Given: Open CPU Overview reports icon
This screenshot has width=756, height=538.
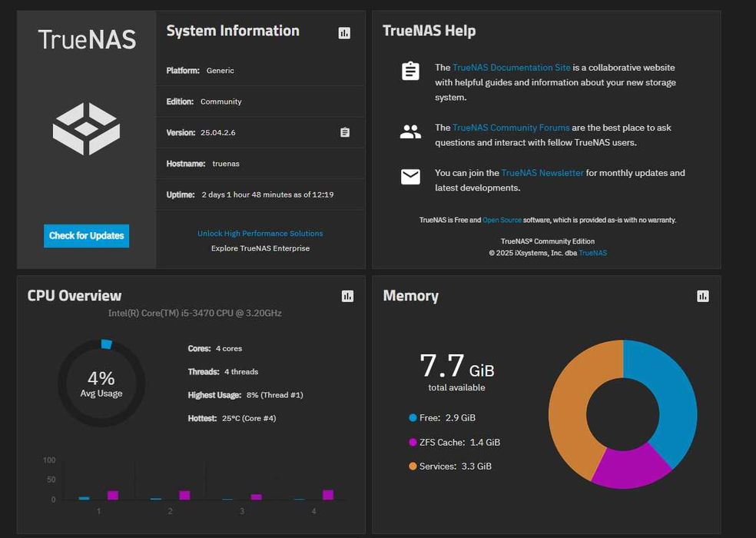Looking at the screenshot, I should pos(347,296).
